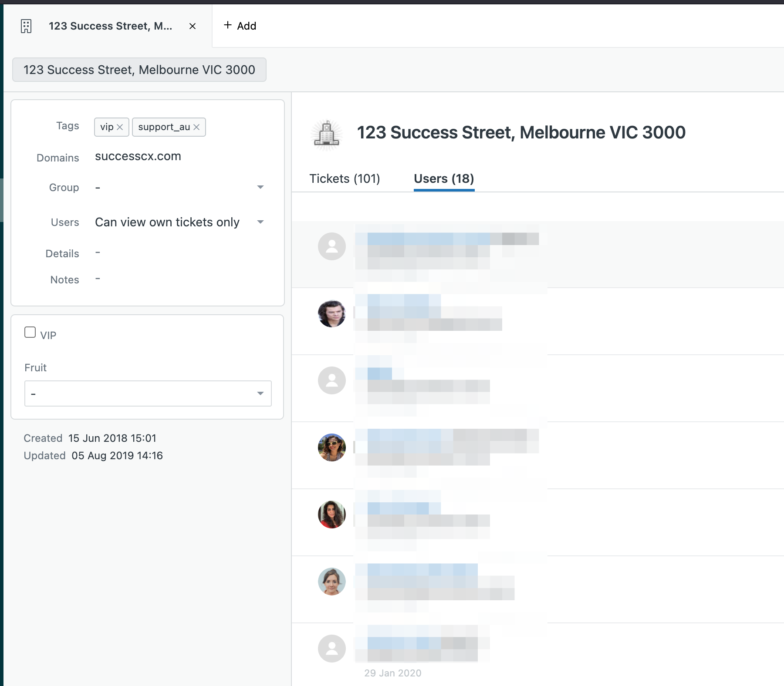Open the Users ticket access dropdown
The image size is (784, 686).
[x=260, y=222]
